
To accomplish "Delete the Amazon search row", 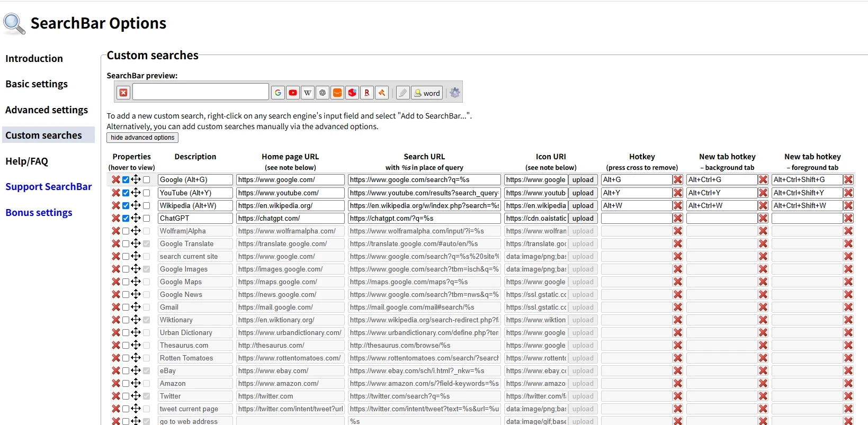I will click(115, 383).
